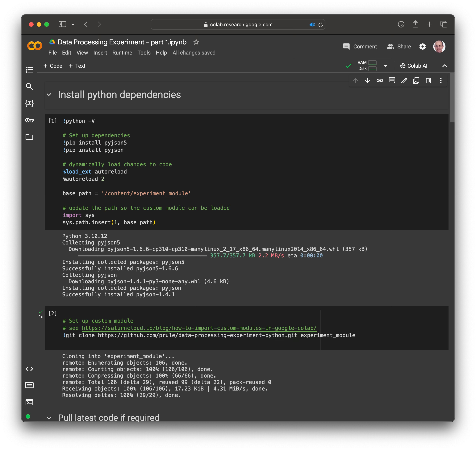Open the Runtime menu

tap(122, 53)
